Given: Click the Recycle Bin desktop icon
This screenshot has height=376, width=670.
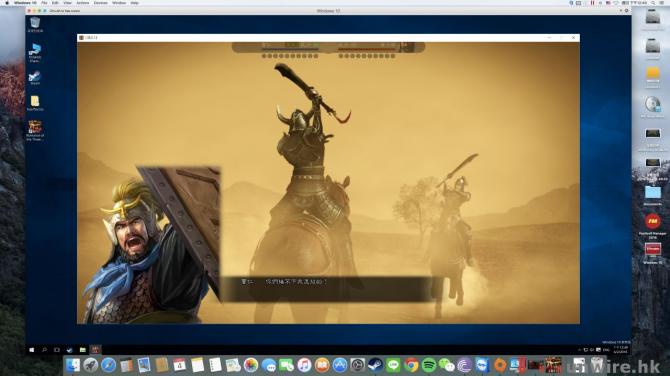Looking at the screenshot, I should 35,25.
